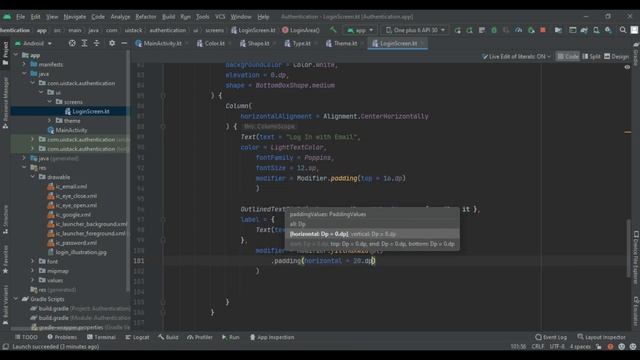The image size is (640, 360).
Task: Click Expand All in Project panel
Action: [84, 43]
